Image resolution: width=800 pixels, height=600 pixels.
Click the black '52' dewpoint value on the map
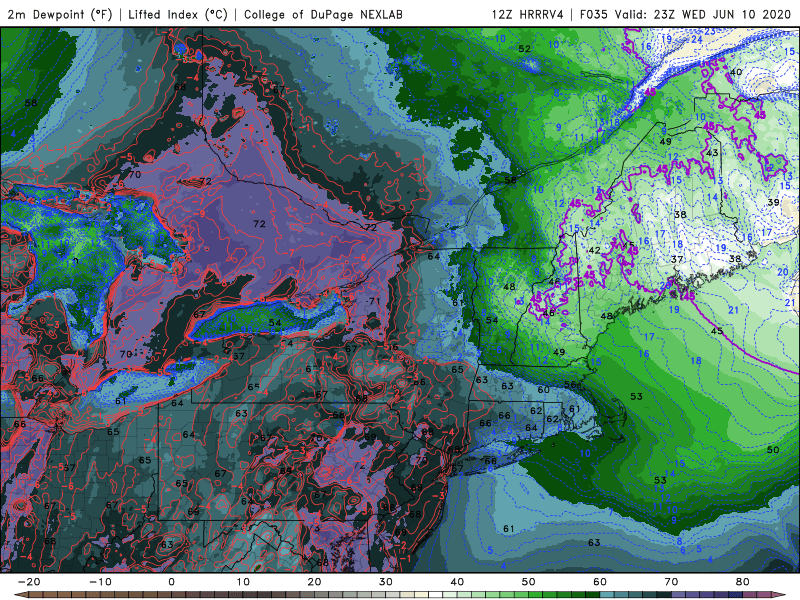pos(524,49)
